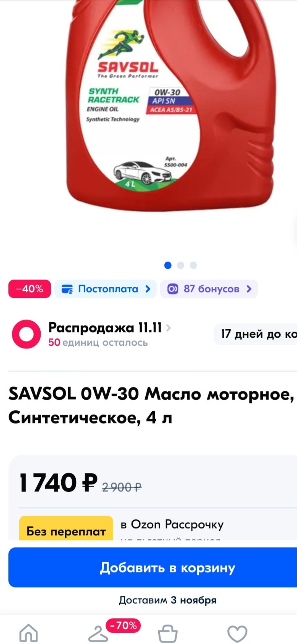The image size is (297, 644).
Task: Tap the 17 дней до конца chip
Action: coord(256,334)
